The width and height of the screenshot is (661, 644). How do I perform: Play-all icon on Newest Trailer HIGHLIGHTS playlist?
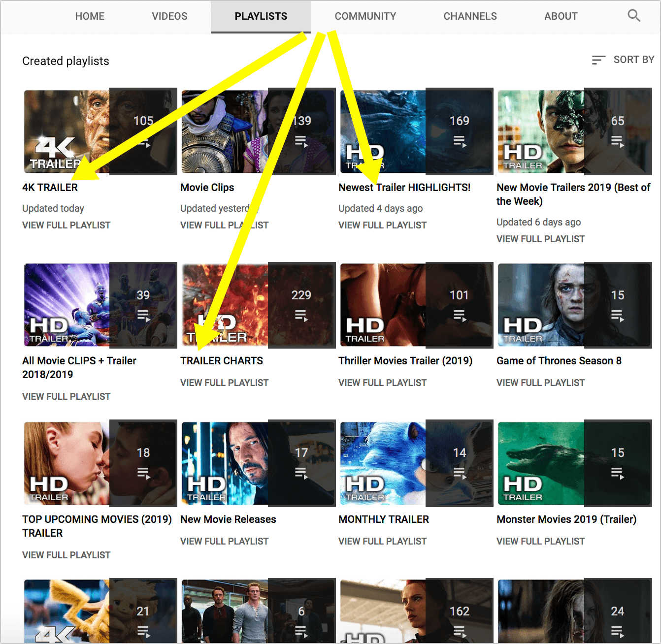pyautogui.click(x=460, y=142)
